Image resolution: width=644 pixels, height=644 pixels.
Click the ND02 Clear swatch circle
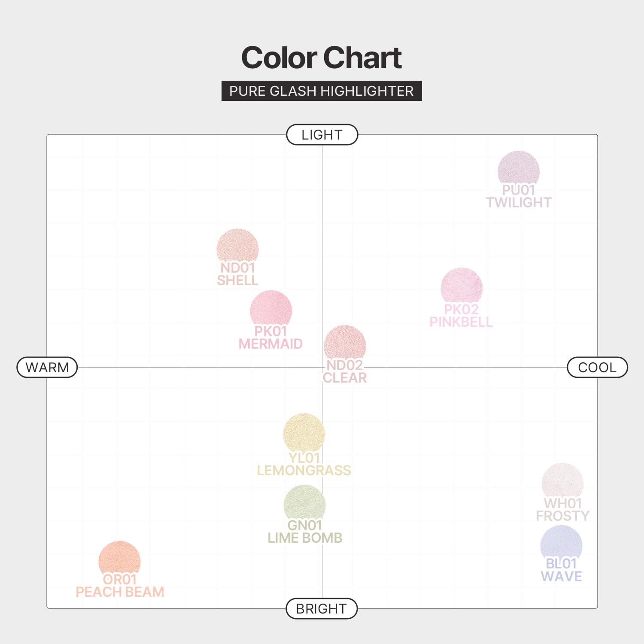click(345, 343)
